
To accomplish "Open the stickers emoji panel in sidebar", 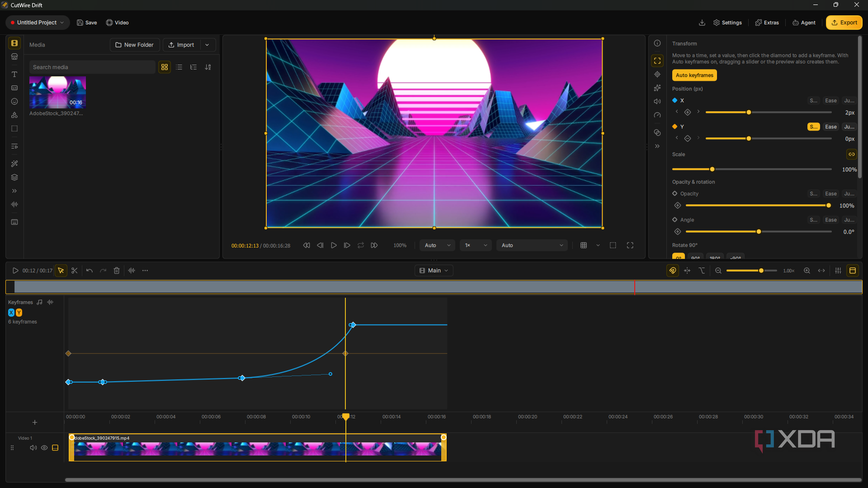I will tap(14, 101).
